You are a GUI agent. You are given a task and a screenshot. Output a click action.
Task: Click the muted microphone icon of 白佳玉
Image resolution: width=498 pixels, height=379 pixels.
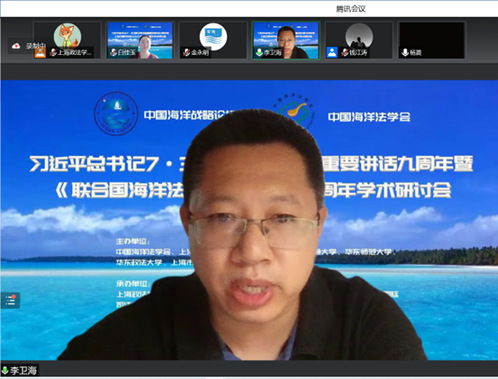[113, 52]
